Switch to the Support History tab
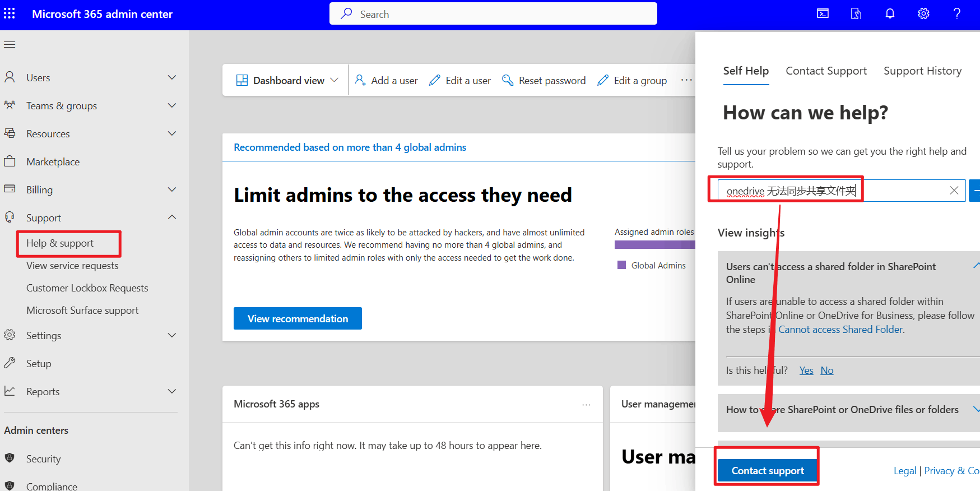 tap(922, 71)
